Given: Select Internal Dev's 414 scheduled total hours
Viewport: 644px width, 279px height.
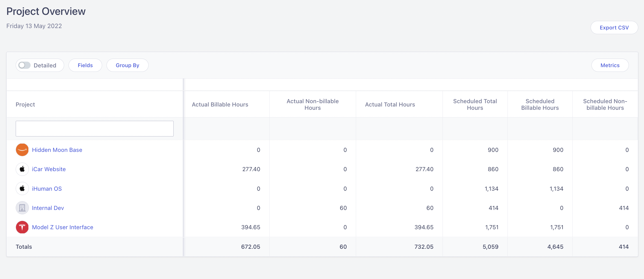Looking at the screenshot, I should [494, 208].
